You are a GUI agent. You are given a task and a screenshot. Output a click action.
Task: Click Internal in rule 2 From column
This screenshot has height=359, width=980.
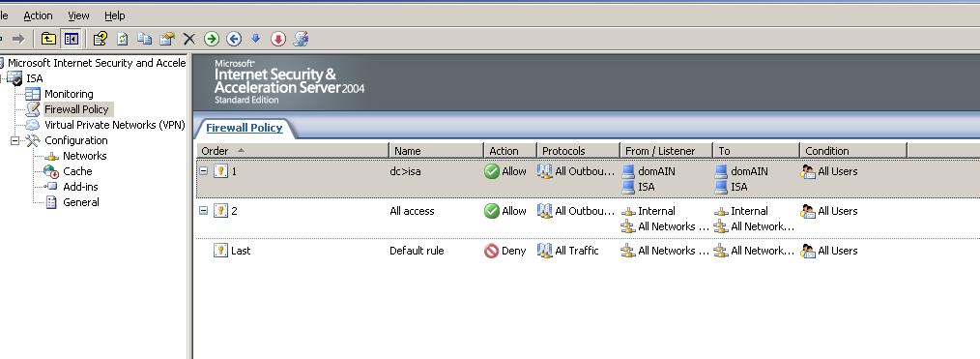pos(656,211)
